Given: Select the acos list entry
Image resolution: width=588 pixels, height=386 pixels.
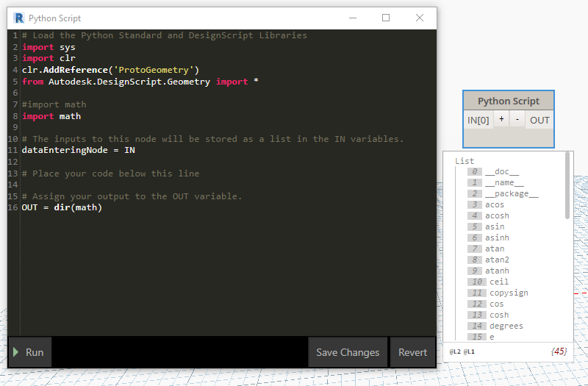Looking at the screenshot, I should tap(494, 204).
